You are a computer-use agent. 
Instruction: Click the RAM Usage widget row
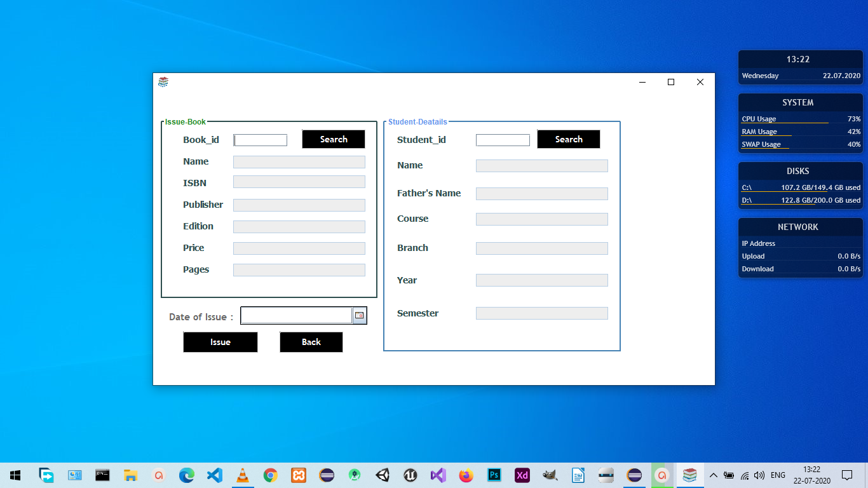pos(801,132)
